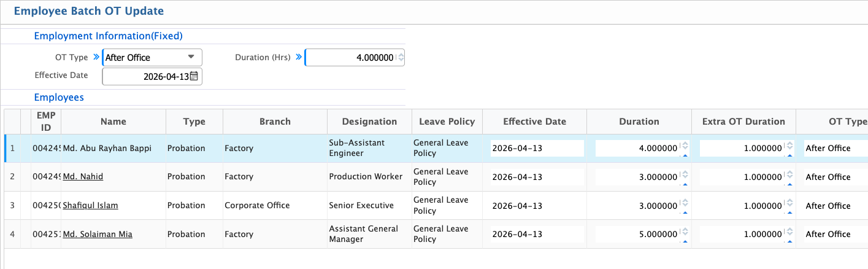Click the Effective Date input in the form
868x269 pixels.
(147, 77)
